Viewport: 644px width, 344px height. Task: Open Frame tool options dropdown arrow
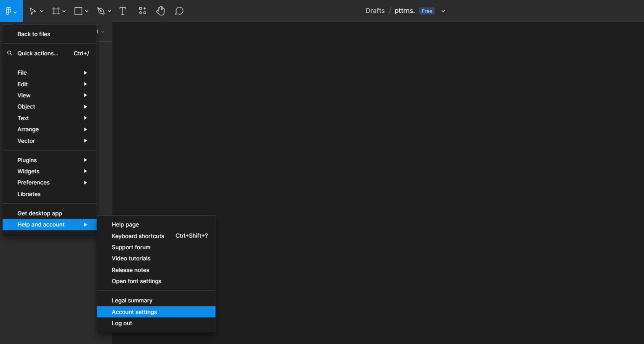point(64,11)
